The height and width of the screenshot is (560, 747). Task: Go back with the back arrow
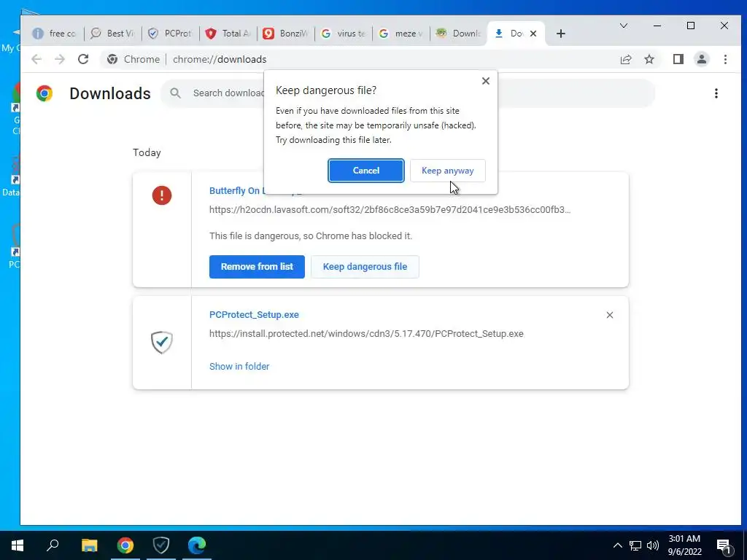click(x=36, y=59)
